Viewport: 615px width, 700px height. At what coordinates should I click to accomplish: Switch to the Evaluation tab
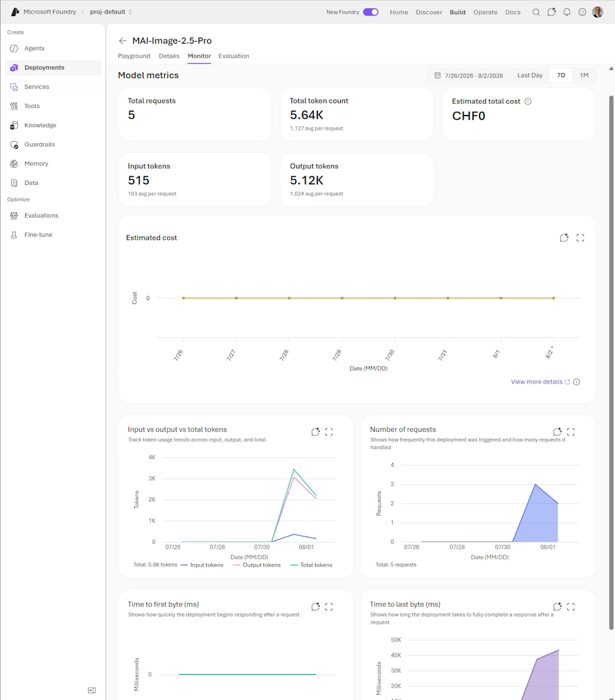[234, 56]
